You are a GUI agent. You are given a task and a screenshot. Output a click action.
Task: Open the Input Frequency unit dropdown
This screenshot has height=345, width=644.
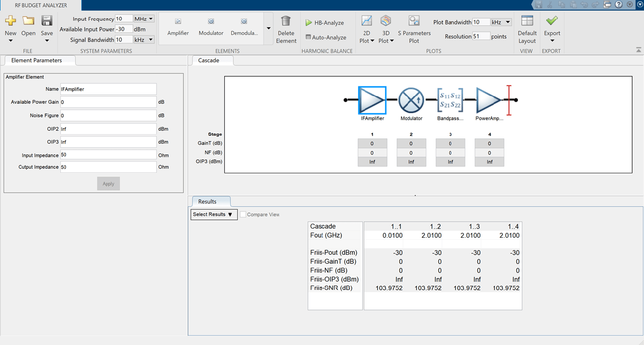144,19
